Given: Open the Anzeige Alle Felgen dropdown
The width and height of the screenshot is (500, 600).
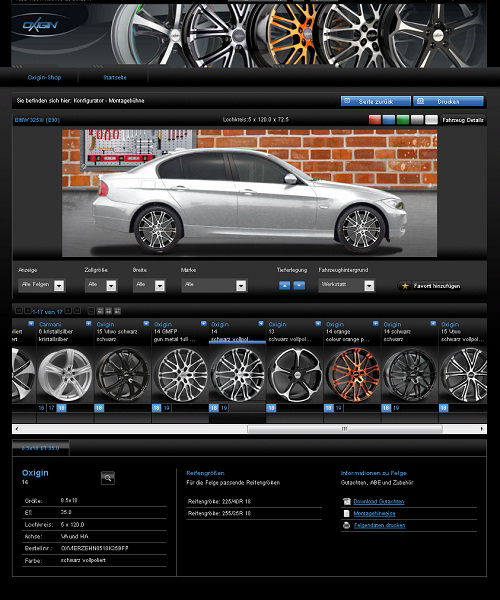Looking at the screenshot, I should 41,285.
